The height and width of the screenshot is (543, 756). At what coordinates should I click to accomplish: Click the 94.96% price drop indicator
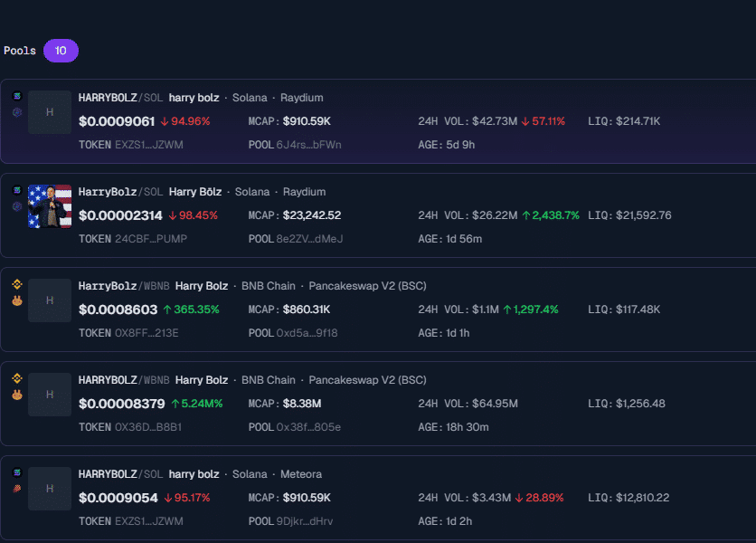click(x=185, y=121)
